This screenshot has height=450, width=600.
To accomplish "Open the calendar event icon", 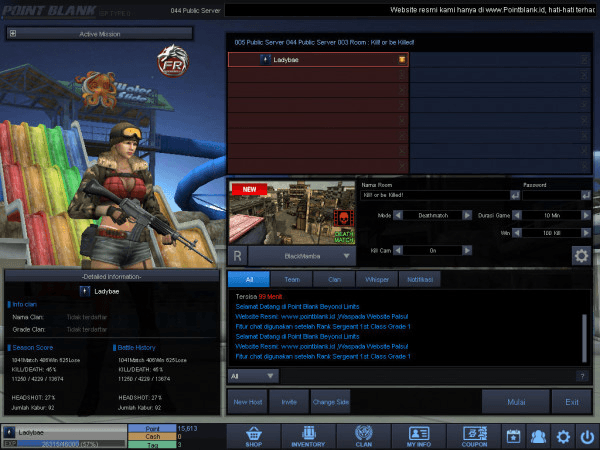I will pos(513,437).
